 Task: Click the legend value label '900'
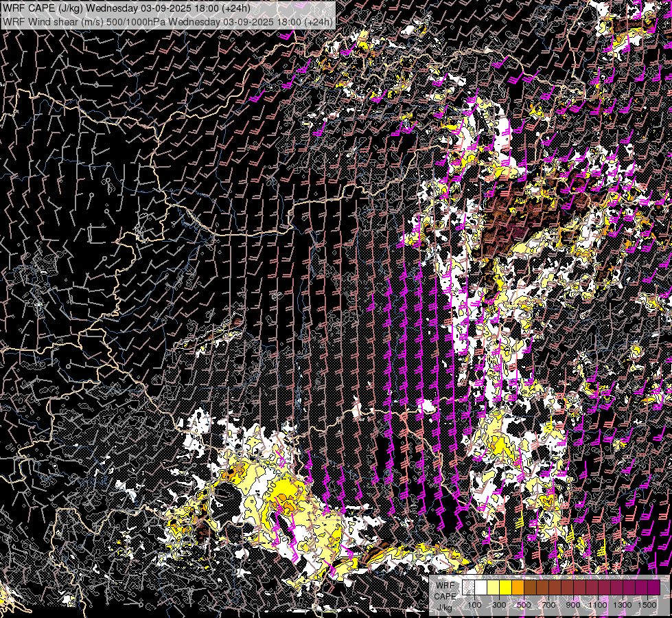tap(573, 605)
